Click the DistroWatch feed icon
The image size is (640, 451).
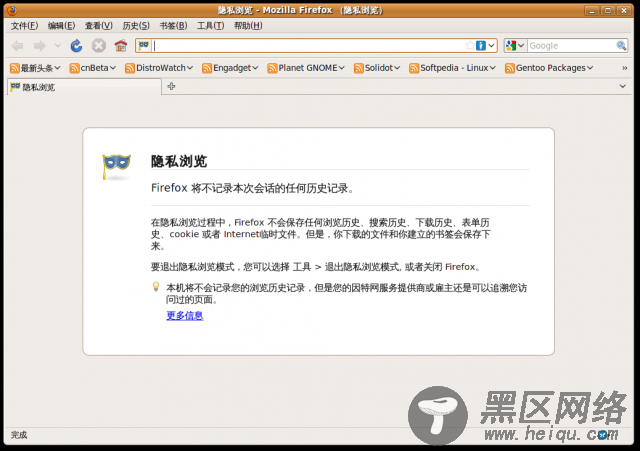[130, 68]
